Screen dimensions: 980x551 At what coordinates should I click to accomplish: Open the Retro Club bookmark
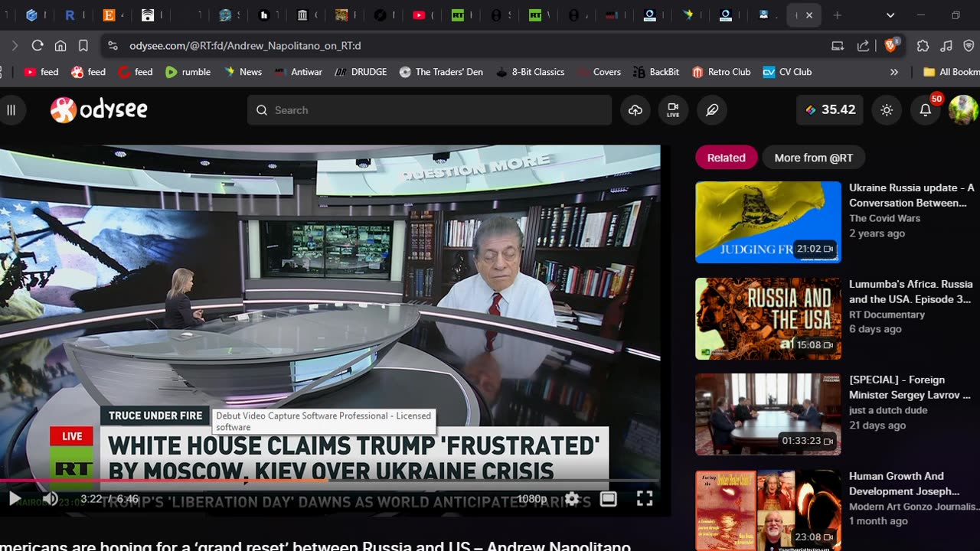(x=721, y=72)
